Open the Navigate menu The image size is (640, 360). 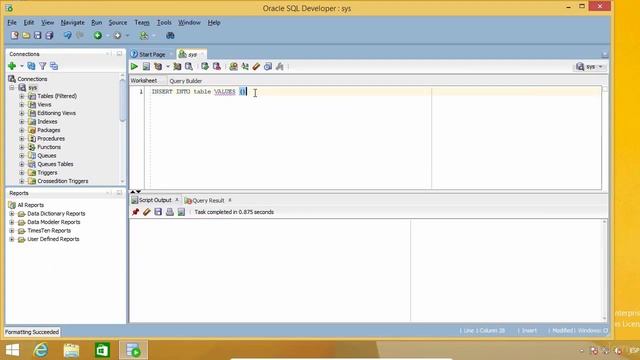72,22
